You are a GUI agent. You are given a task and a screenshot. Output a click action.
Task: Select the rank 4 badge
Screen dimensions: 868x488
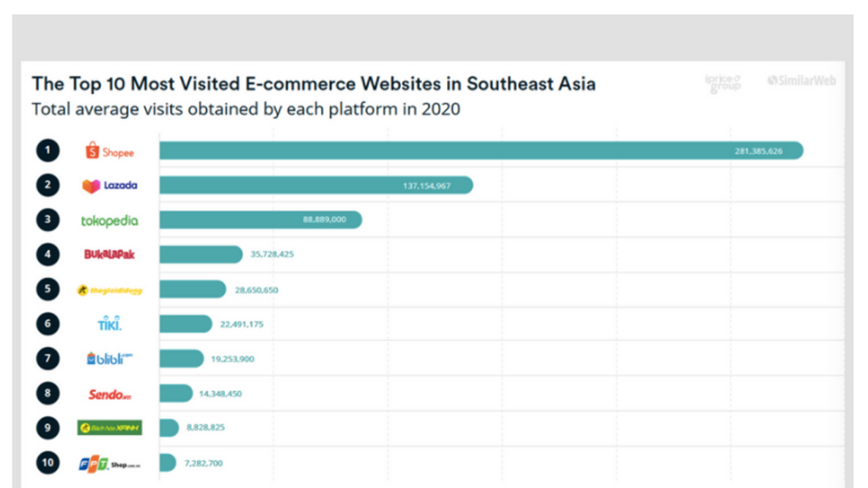pos(47,254)
